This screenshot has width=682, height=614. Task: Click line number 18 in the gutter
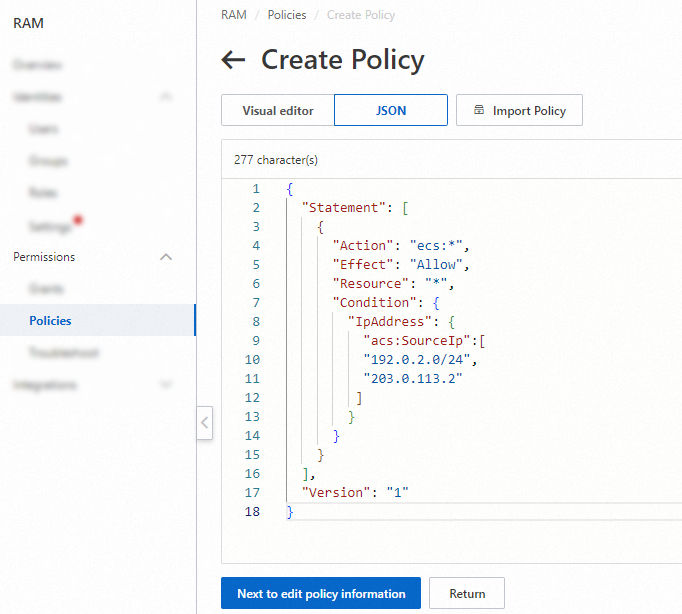click(x=252, y=512)
